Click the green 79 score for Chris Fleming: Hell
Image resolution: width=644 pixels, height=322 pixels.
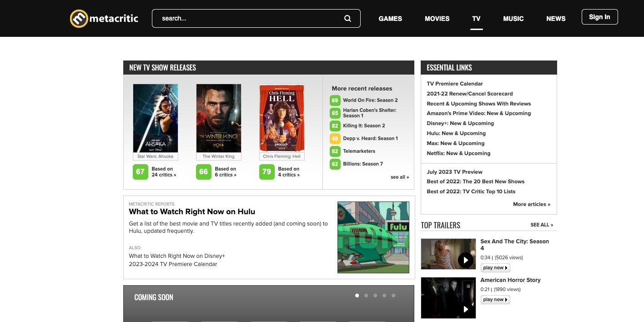pyautogui.click(x=267, y=171)
